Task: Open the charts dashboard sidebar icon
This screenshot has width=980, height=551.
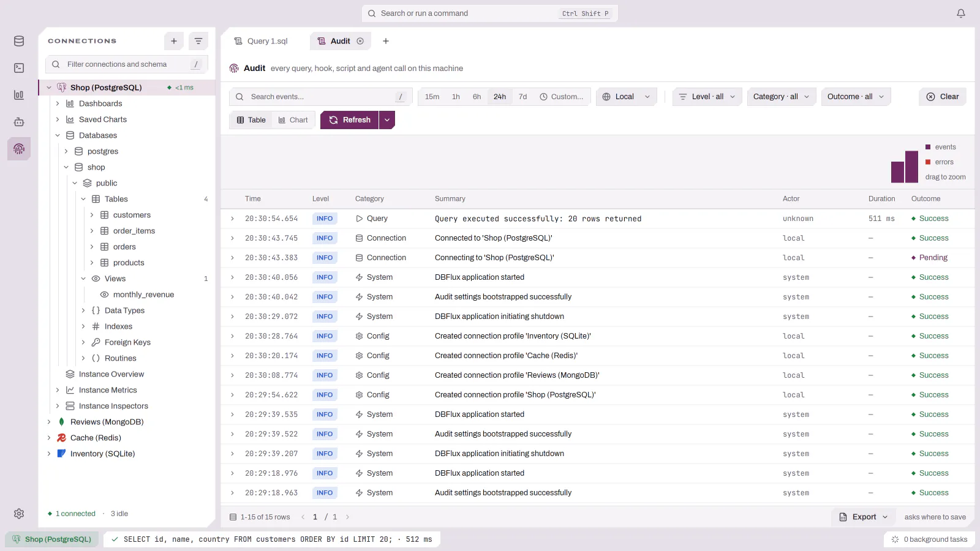Action: tap(19, 95)
